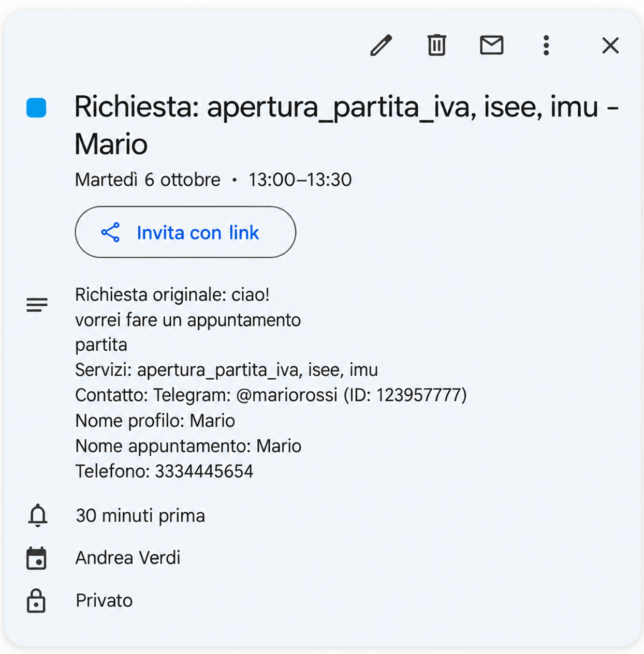Click the date 'Martedì 6 ottobre'

click(148, 180)
